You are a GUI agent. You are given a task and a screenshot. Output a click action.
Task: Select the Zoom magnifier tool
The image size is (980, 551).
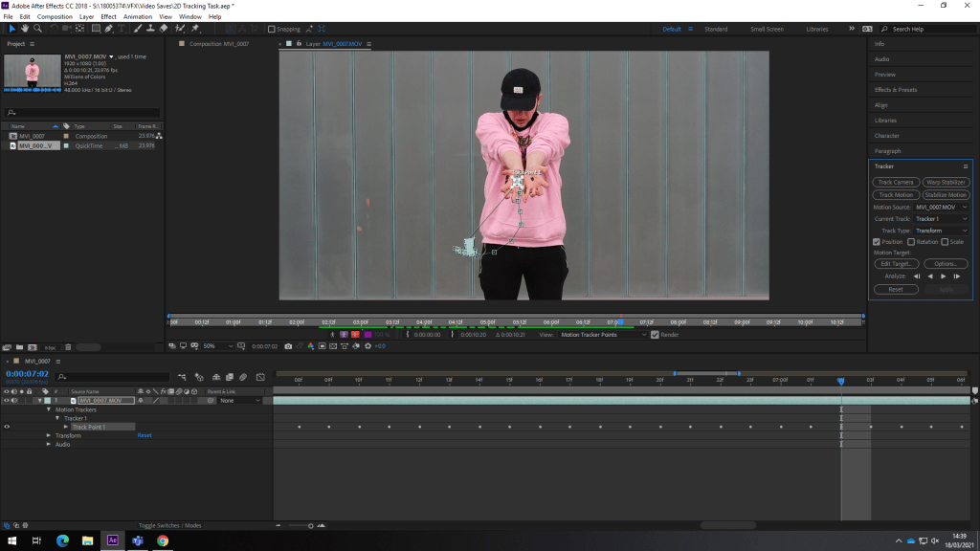37,29
